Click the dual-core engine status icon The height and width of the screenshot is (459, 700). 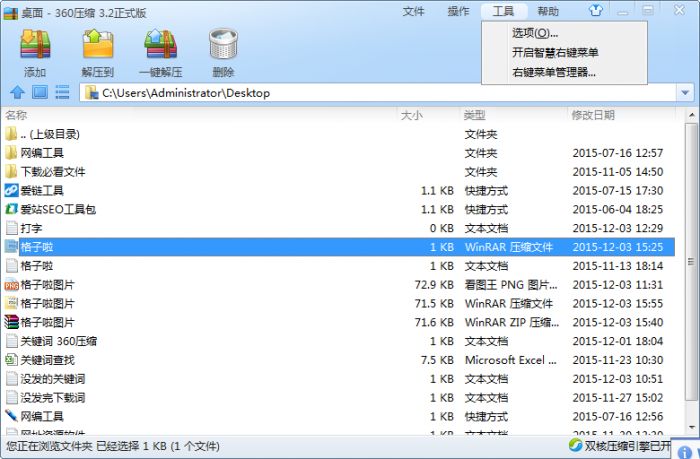(575, 445)
